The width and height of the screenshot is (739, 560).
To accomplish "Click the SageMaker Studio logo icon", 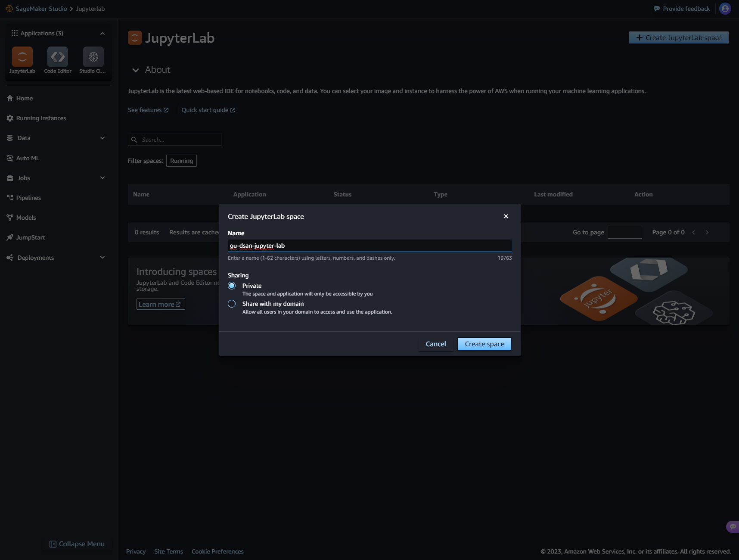I will 9,9.
